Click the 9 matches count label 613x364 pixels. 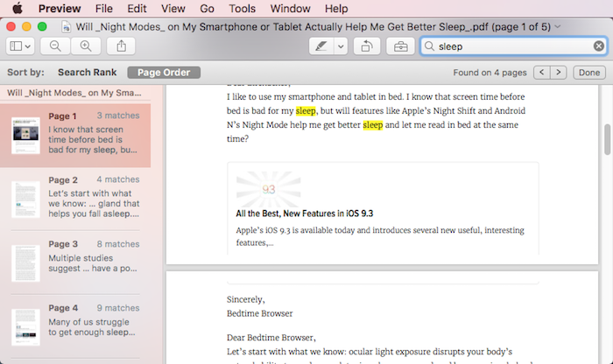[118, 308]
